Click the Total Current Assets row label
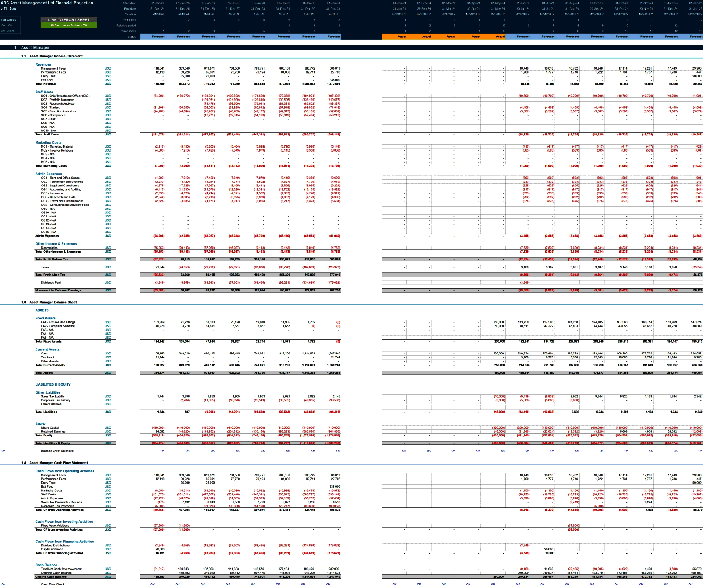703x588 pixels. pos(50,365)
